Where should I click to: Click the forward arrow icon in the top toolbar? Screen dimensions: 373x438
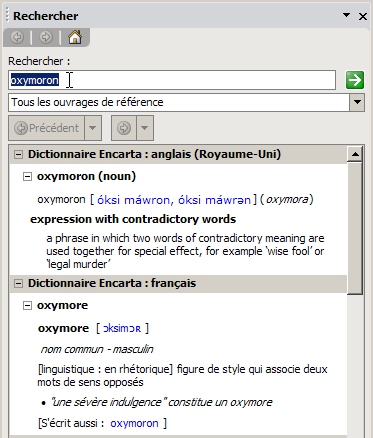(x=46, y=37)
